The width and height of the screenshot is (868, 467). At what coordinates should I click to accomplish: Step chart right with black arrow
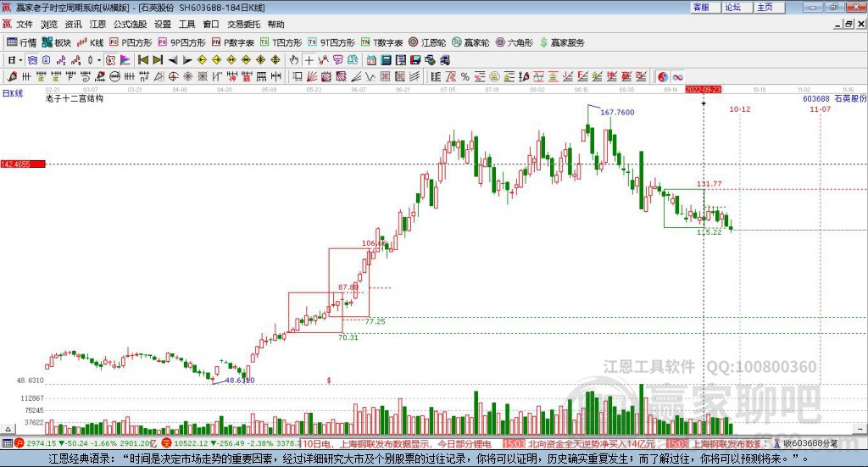187,60
